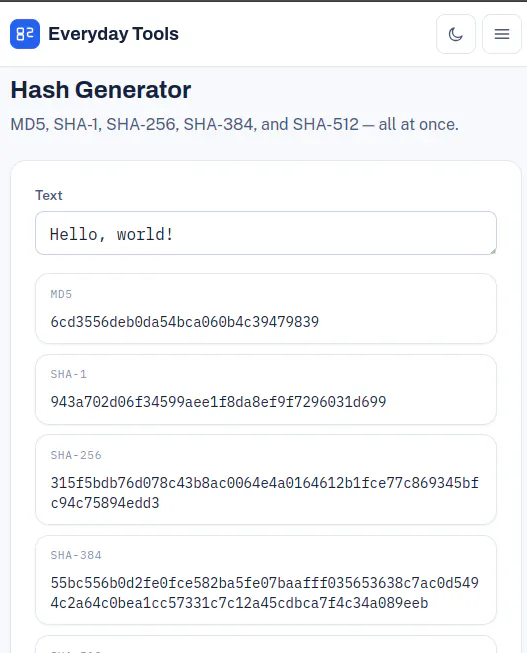Viewport: 527px width, 653px height.
Task: Select the MD5 hash value
Action: tap(185, 322)
